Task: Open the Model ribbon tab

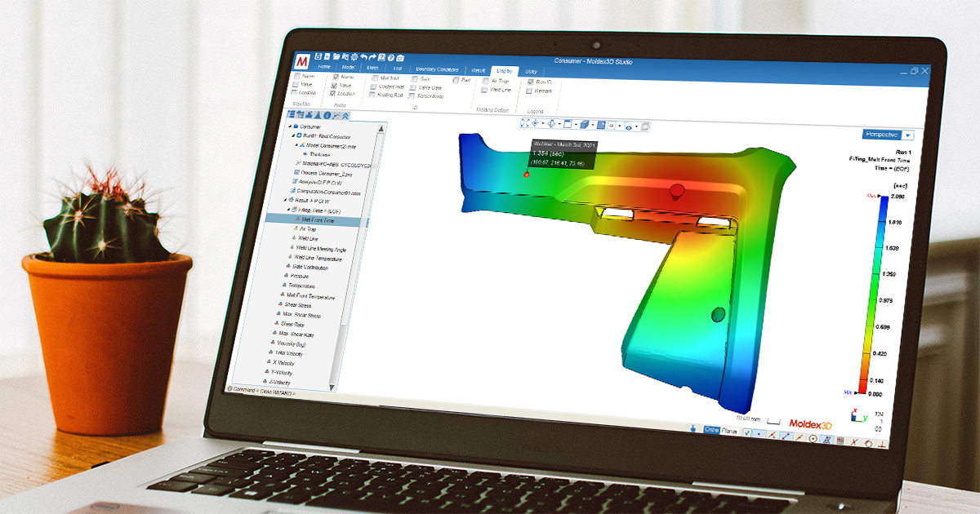Action: [349, 68]
